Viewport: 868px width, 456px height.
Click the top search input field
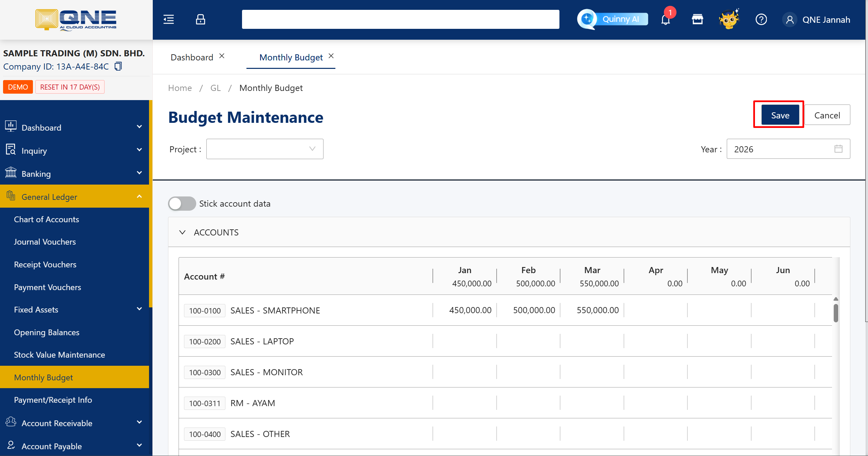coord(400,19)
